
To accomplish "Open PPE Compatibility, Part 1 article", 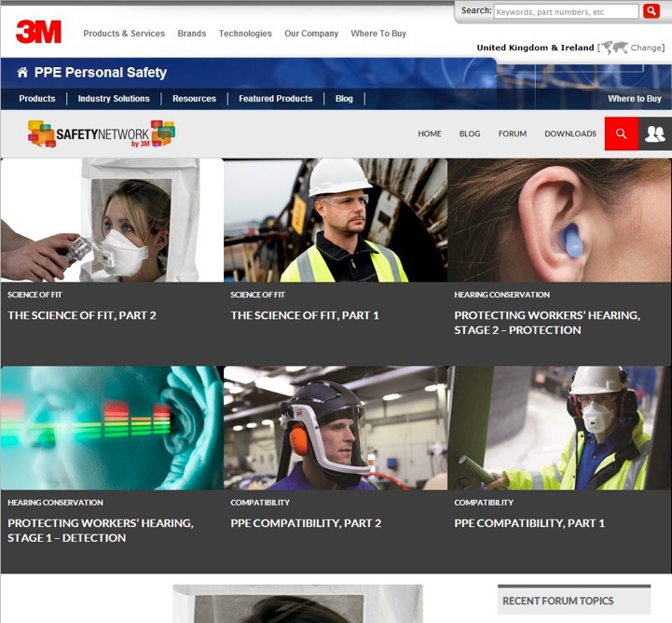I will 529,523.
